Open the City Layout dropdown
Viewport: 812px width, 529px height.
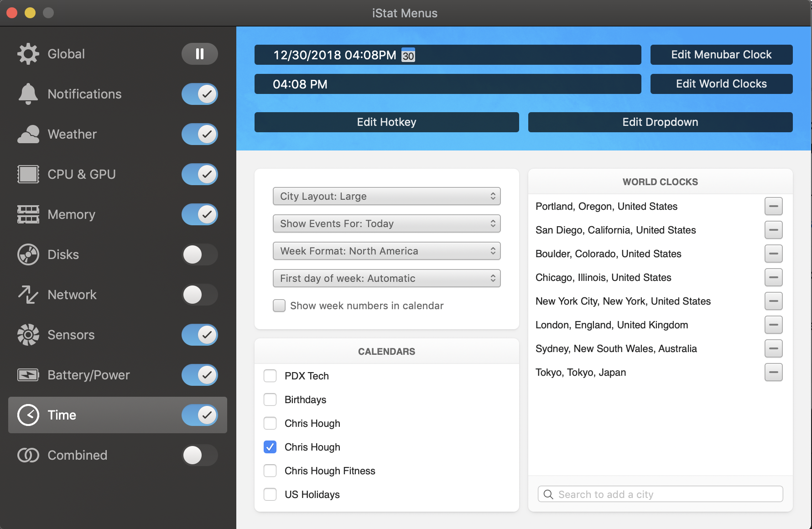pyautogui.click(x=387, y=196)
